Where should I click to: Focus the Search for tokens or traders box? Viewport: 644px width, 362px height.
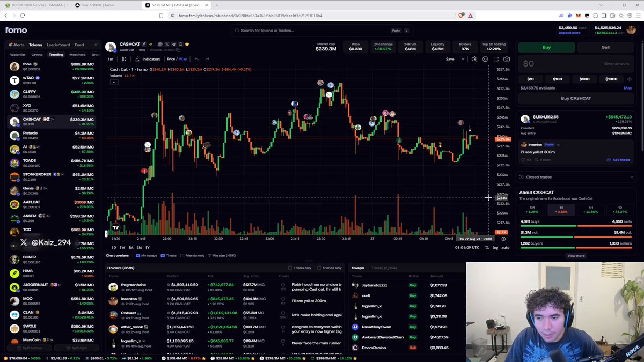322,31
